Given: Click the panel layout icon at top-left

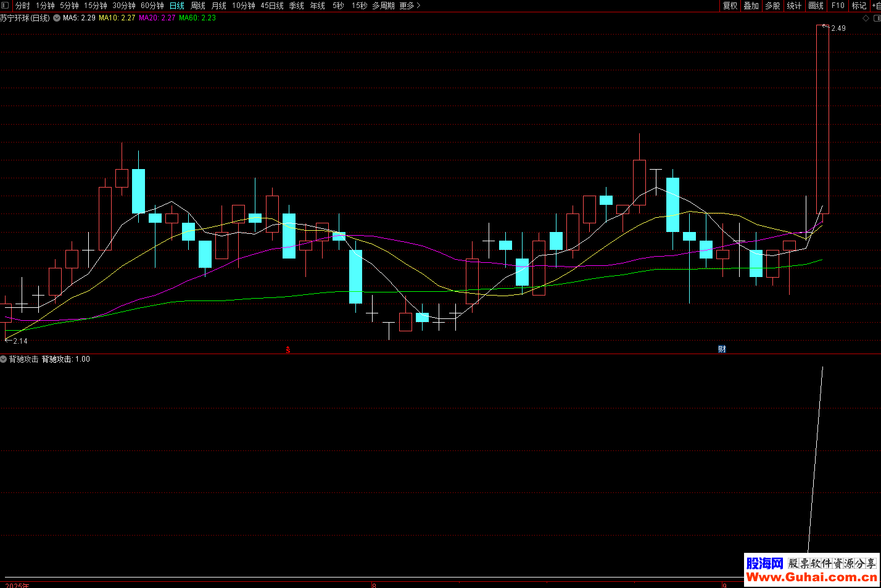Looking at the screenshot, I should [x=6, y=6].
